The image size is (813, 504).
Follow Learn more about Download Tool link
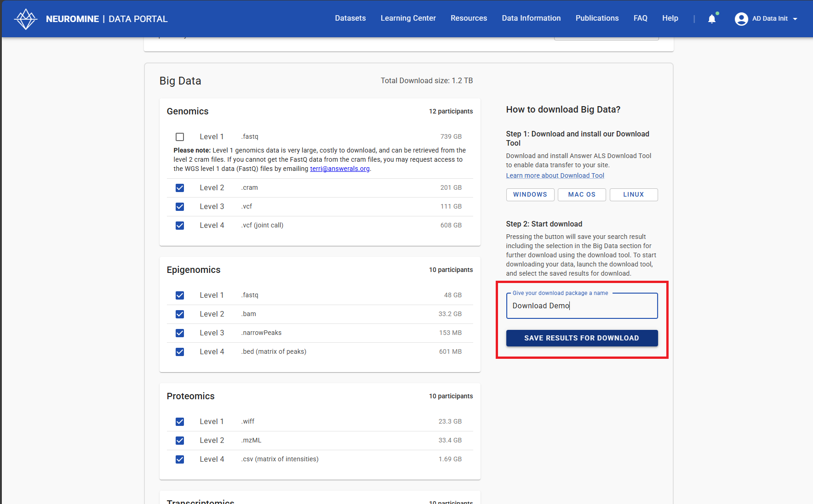pos(555,176)
